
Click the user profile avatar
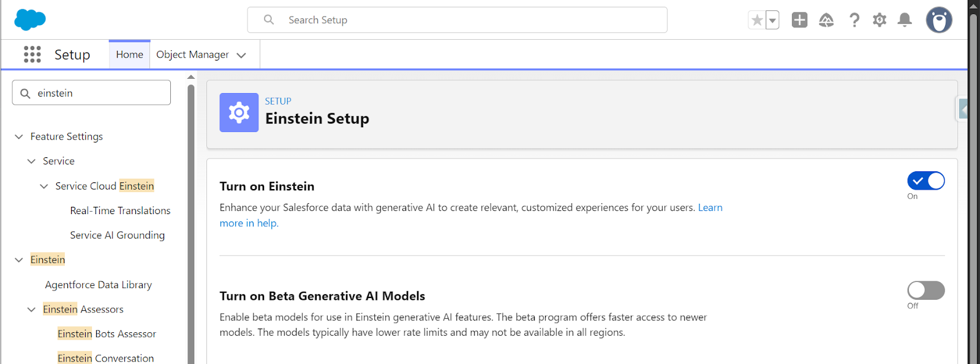(x=938, y=20)
